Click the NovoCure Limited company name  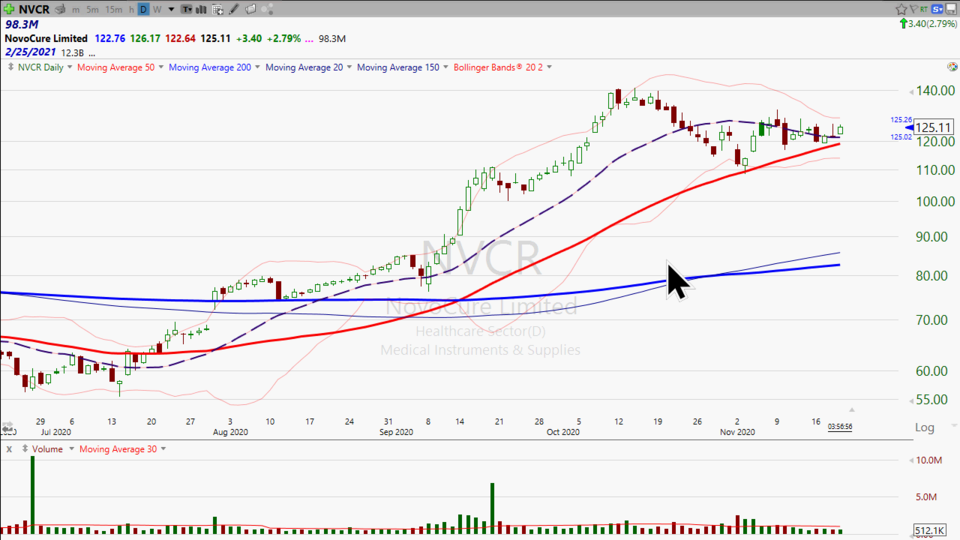47,39
